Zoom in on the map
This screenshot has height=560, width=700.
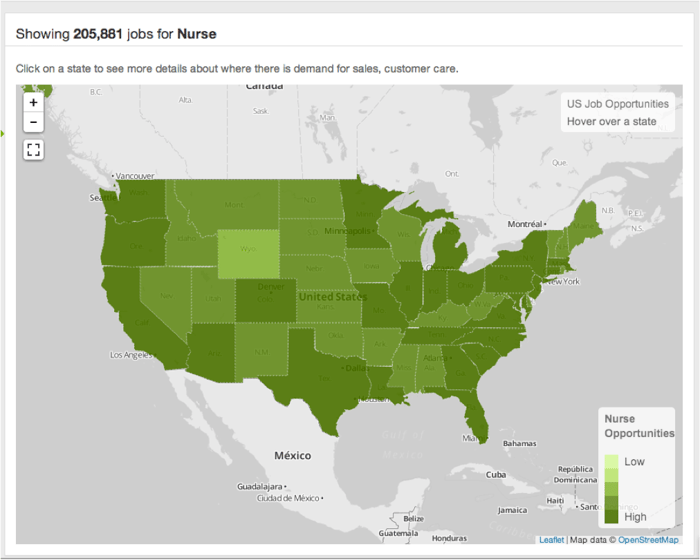[x=33, y=102]
